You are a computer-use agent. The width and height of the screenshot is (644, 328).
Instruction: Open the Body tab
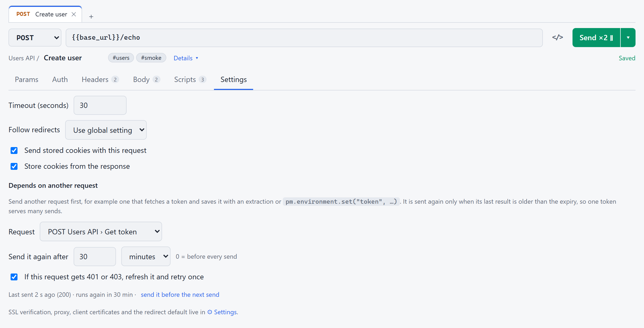[146, 80]
